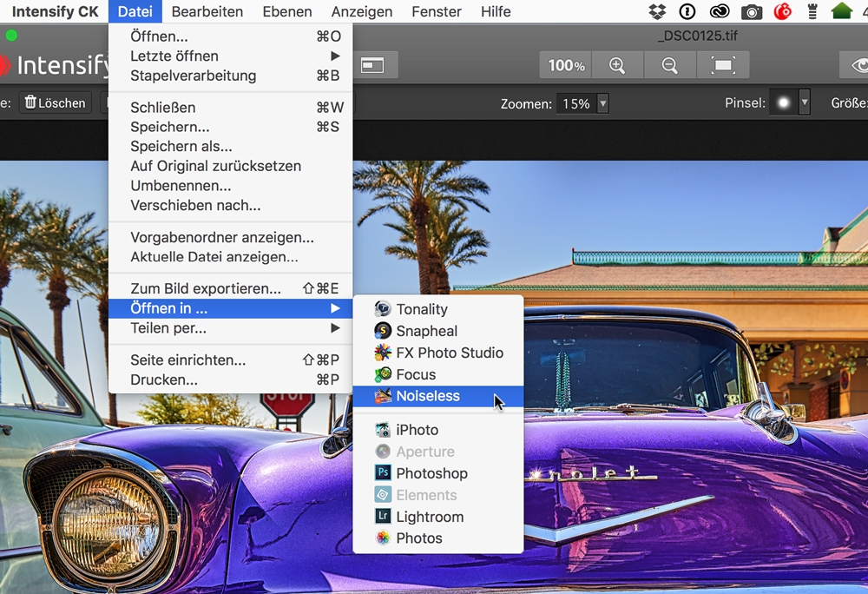This screenshot has height=594, width=868.
Task: Choose Speichern als... menu item
Action: coord(230,146)
